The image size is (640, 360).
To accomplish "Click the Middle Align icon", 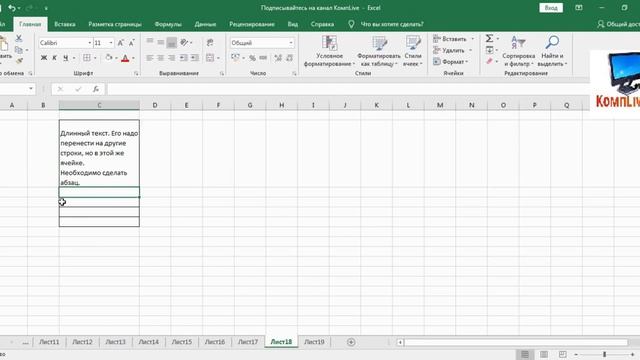I will coord(161,42).
